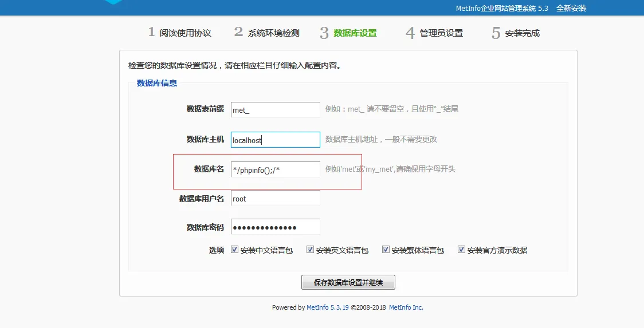This screenshot has height=328, width=644.
Task: Toggle the 安装英文语言包 checkbox
Action: click(x=310, y=250)
